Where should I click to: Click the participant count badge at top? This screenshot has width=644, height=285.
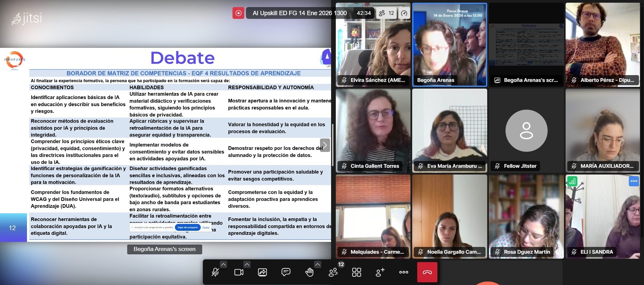(387, 13)
